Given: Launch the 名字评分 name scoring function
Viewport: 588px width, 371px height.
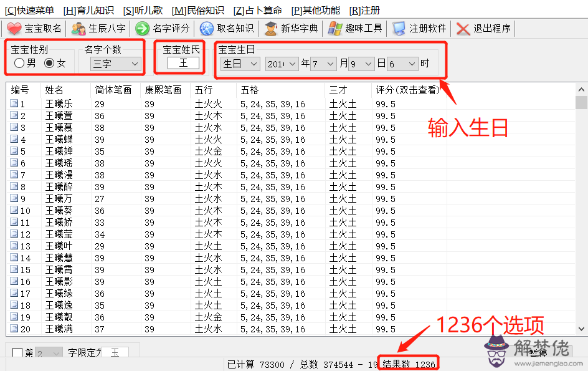Looking at the screenshot, I should [163, 27].
